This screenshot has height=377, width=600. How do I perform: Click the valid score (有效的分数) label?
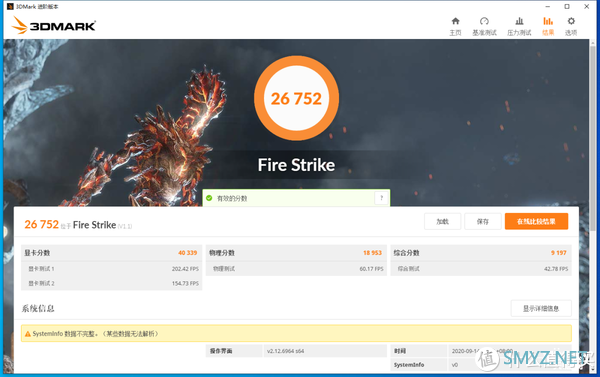[x=232, y=198]
